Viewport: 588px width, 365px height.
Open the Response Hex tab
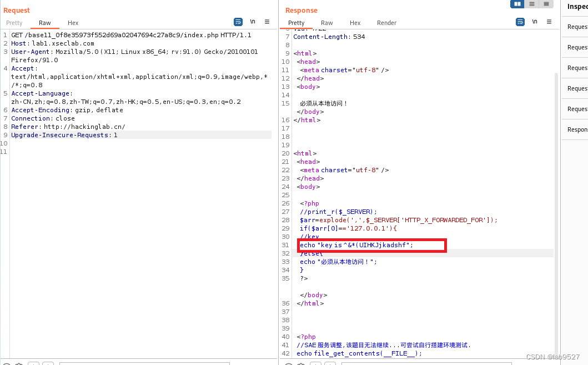click(x=355, y=23)
